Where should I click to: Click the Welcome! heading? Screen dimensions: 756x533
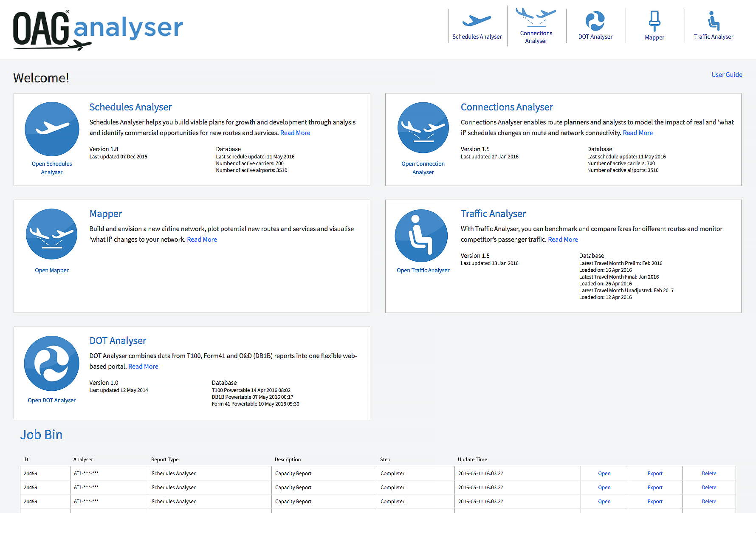[41, 78]
